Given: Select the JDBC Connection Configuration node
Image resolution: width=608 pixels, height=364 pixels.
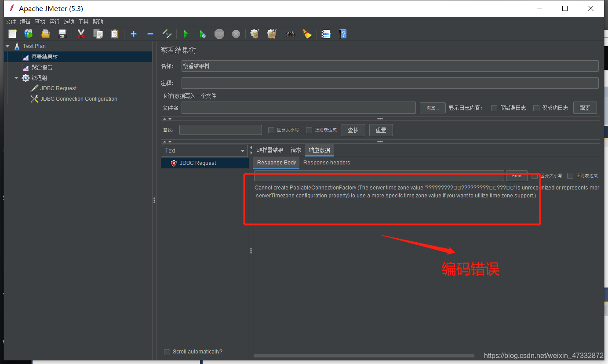Looking at the screenshot, I should tap(79, 99).
